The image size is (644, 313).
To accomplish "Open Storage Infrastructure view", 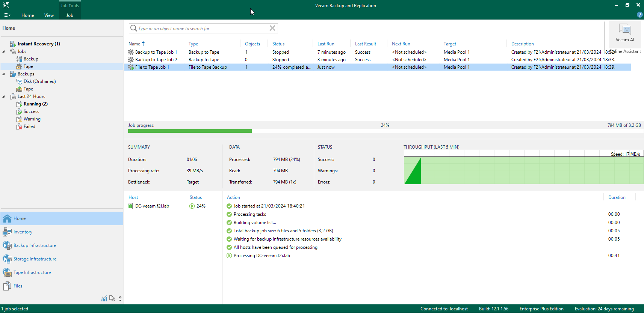I will coord(35,259).
